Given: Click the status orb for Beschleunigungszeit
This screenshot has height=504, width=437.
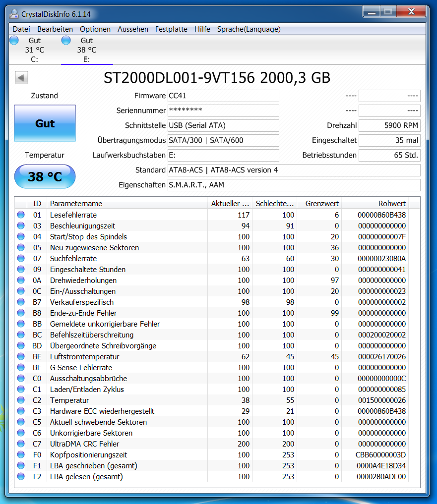Looking at the screenshot, I should [x=21, y=225].
